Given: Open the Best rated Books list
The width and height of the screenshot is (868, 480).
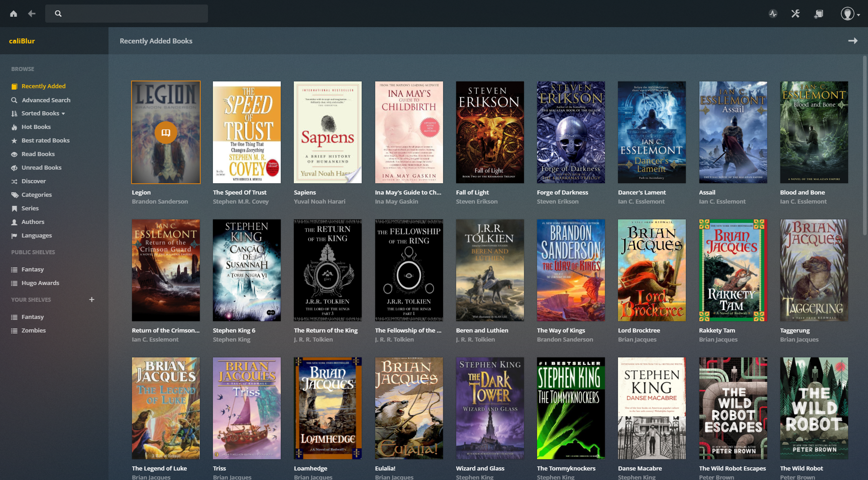Looking at the screenshot, I should [x=46, y=141].
